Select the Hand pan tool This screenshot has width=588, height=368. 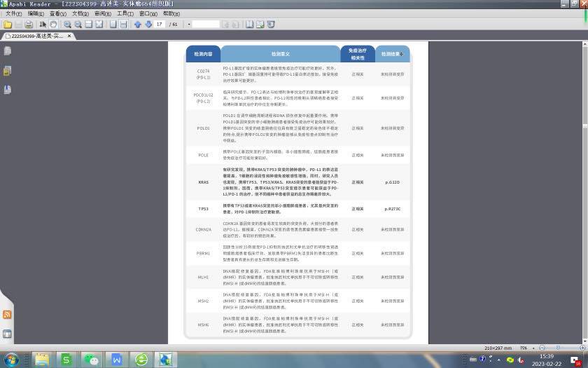[x=54, y=25]
